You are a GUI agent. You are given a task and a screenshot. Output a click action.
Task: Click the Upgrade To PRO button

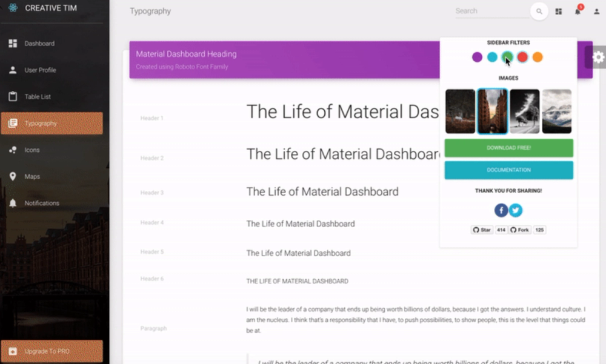[x=52, y=351]
